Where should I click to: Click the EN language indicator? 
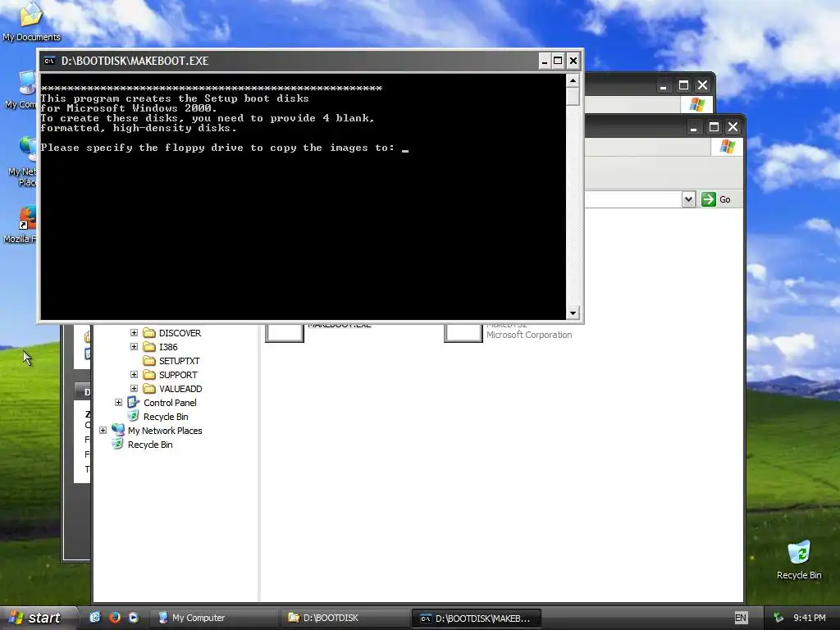coord(741,618)
